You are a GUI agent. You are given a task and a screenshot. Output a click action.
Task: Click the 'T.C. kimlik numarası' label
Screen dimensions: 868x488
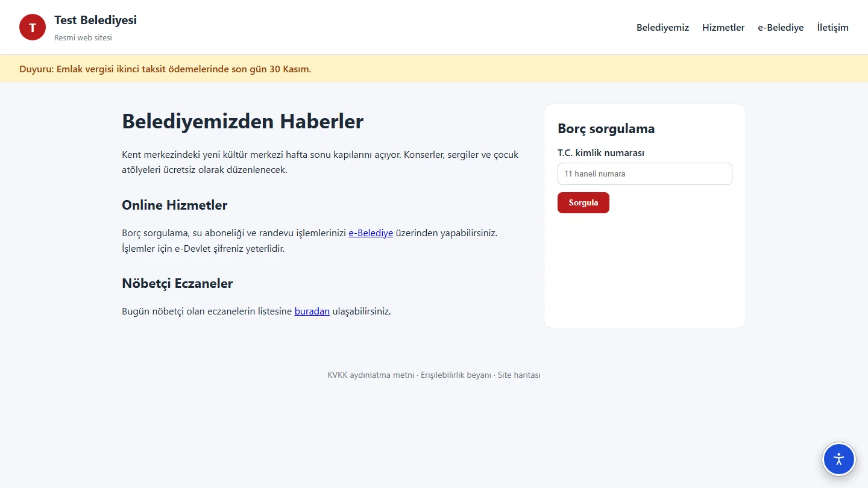(x=601, y=152)
